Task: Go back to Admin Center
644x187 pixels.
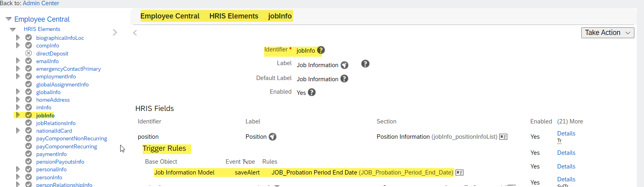Action: pyautogui.click(x=41, y=3)
